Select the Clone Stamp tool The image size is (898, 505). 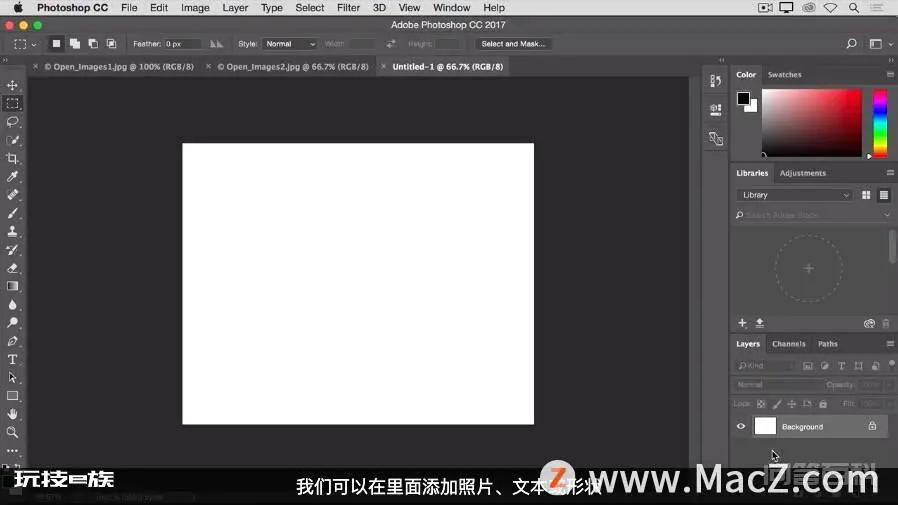click(12, 231)
